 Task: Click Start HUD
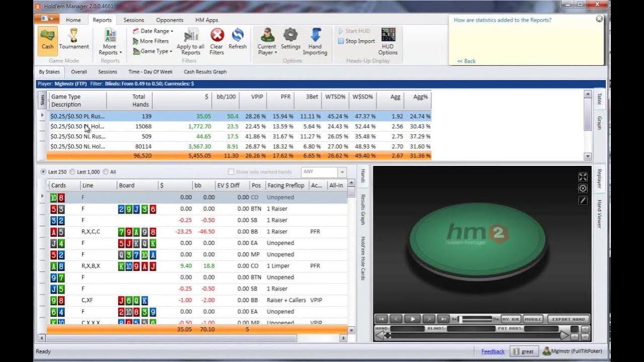coord(354,31)
